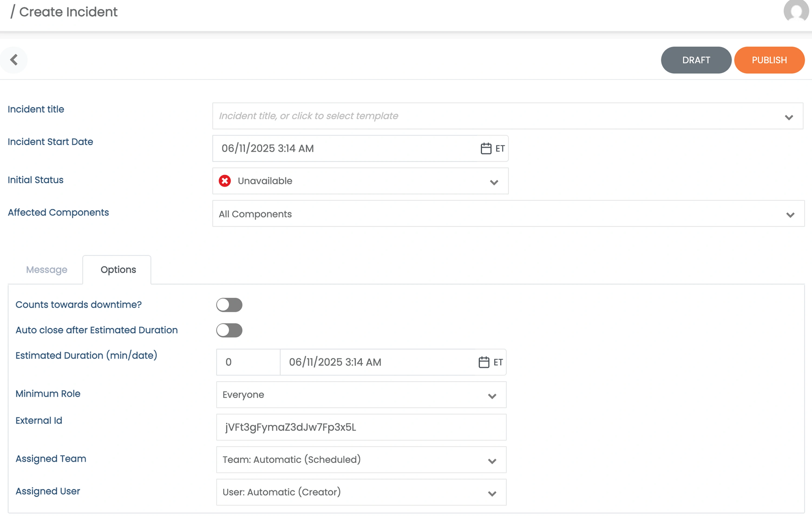This screenshot has width=812, height=518.
Task: Select the Options tab
Action: point(118,270)
